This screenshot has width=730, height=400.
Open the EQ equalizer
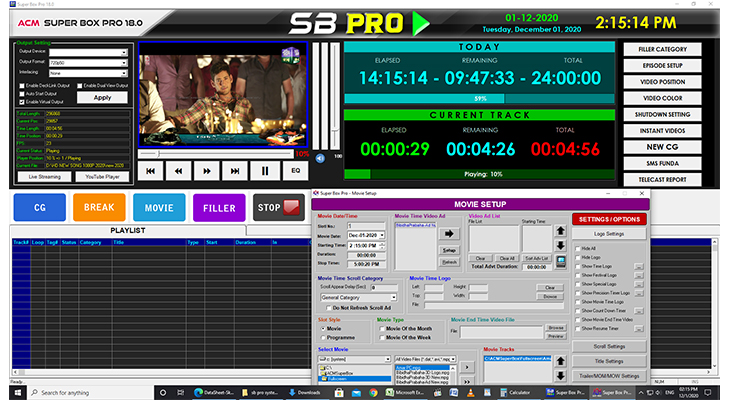coord(296,171)
